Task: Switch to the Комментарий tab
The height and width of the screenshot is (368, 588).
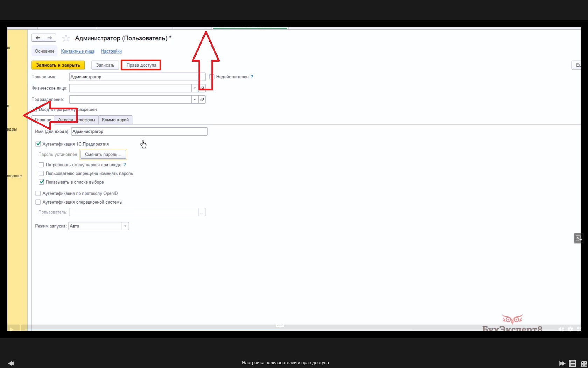Action: [115, 120]
